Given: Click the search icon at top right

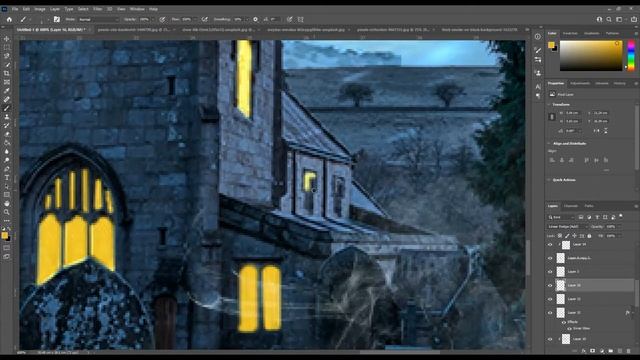Looking at the screenshot, I should (x=609, y=19).
